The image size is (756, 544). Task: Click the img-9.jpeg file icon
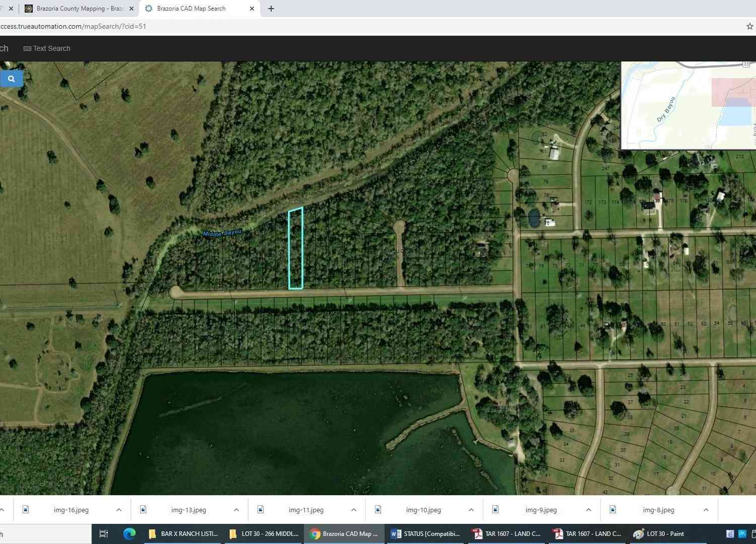[495, 509]
